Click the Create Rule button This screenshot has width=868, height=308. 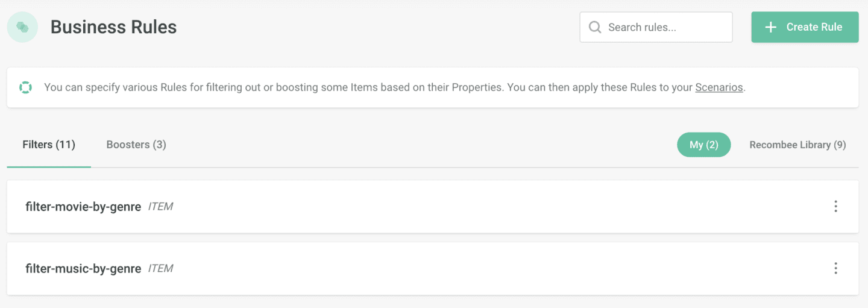[805, 27]
